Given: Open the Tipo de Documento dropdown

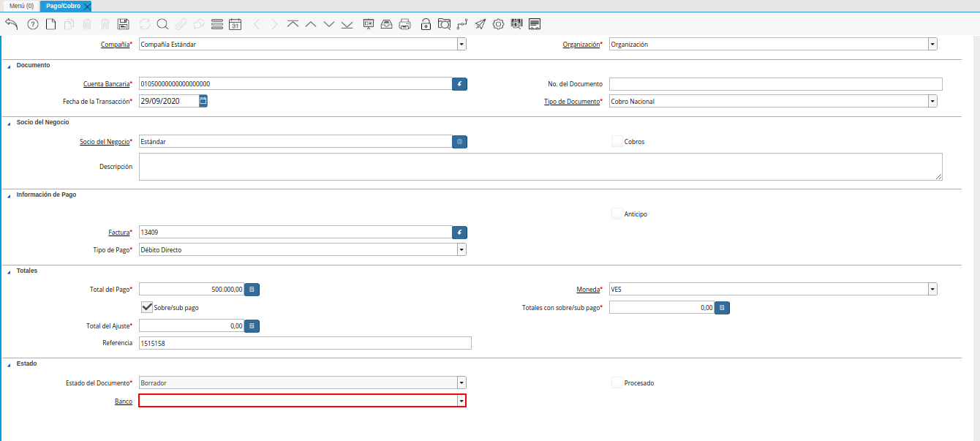Looking at the screenshot, I should (932, 101).
